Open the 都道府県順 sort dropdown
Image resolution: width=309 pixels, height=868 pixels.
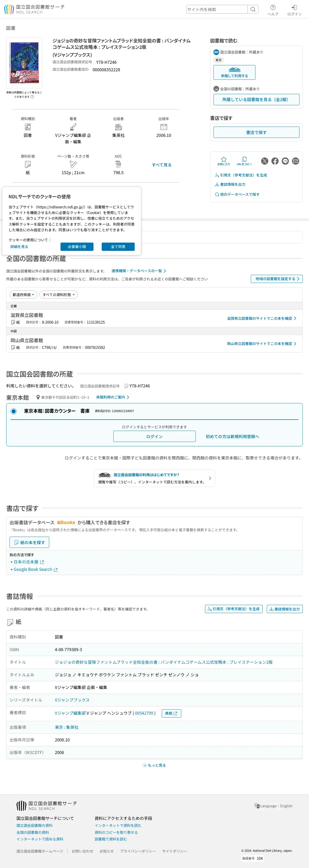coord(23,295)
